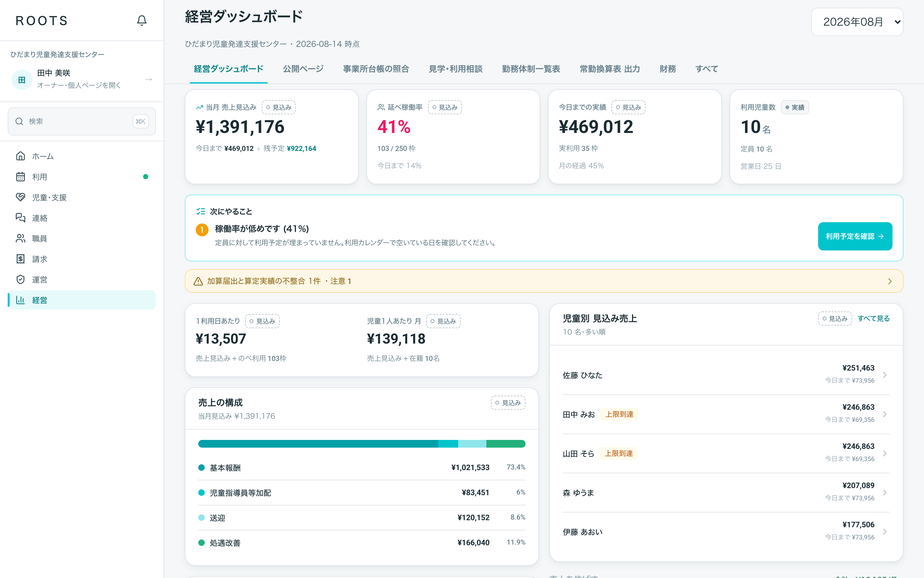924x578 pixels.
Task: Click the ホーム house icon
Action: (21, 156)
